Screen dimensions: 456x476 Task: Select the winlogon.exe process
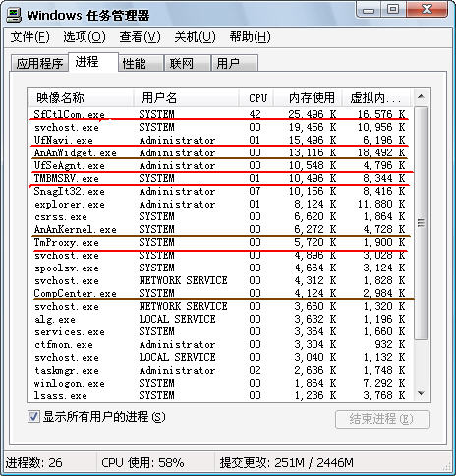(220, 383)
